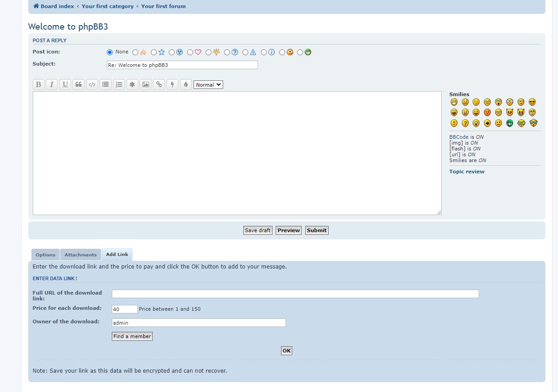Insert the bearded geek smiley with glasses

(533, 123)
